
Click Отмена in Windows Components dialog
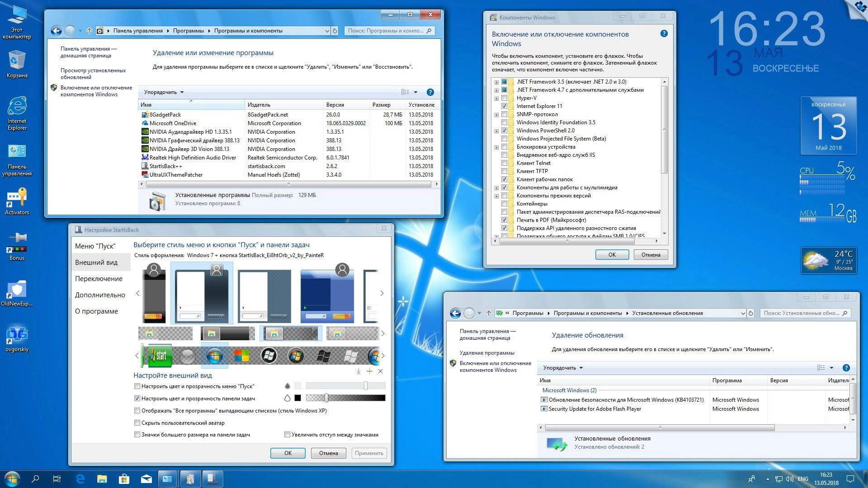click(x=651, y=255)
